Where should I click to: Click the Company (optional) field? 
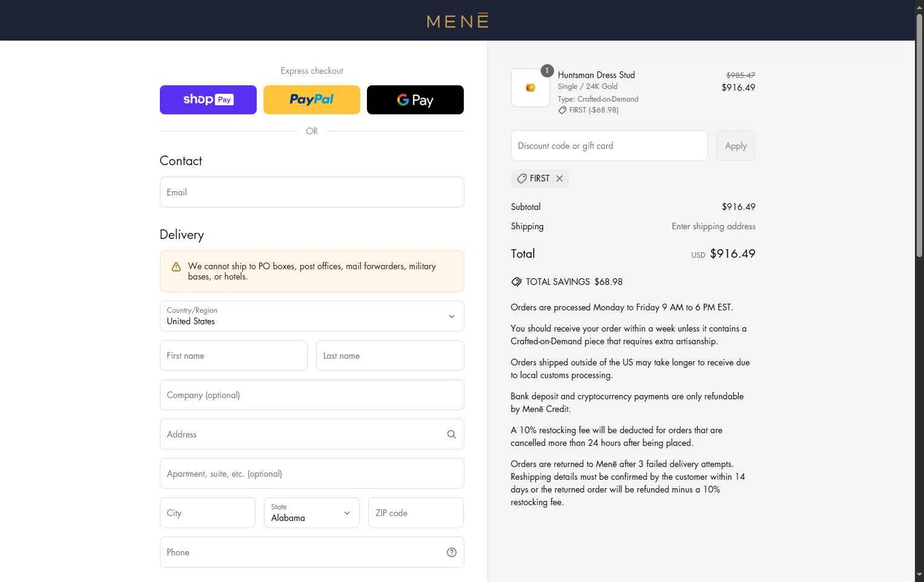(312, 394)
